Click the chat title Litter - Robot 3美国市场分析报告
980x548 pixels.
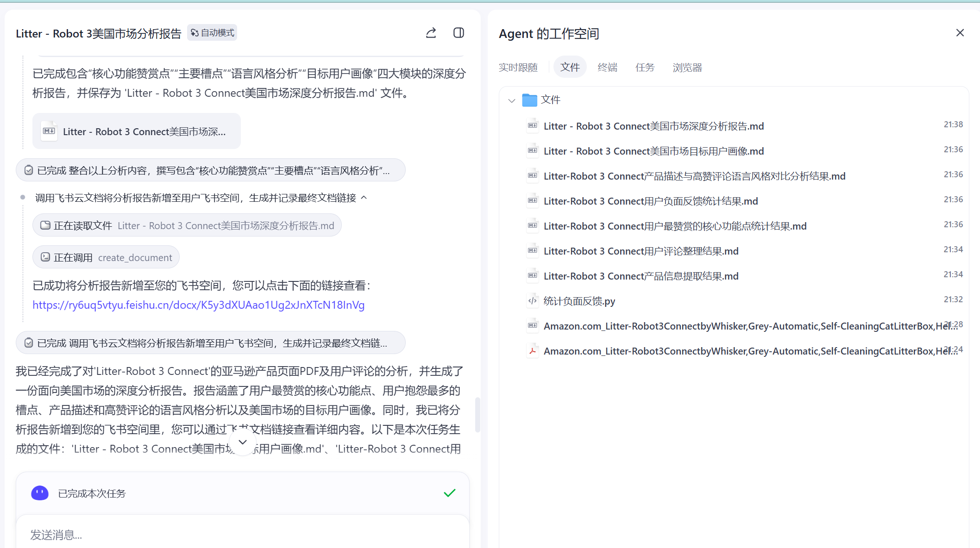(x=99, y=34)
